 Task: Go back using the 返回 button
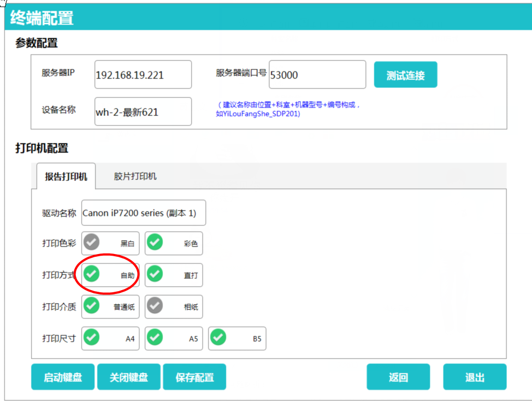point(398,377)
